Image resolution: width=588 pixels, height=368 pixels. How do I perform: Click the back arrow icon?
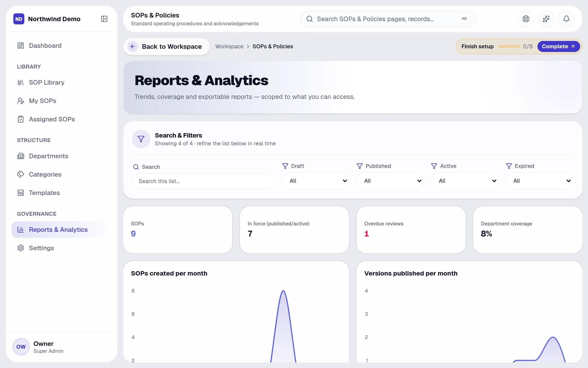(133, 46)
